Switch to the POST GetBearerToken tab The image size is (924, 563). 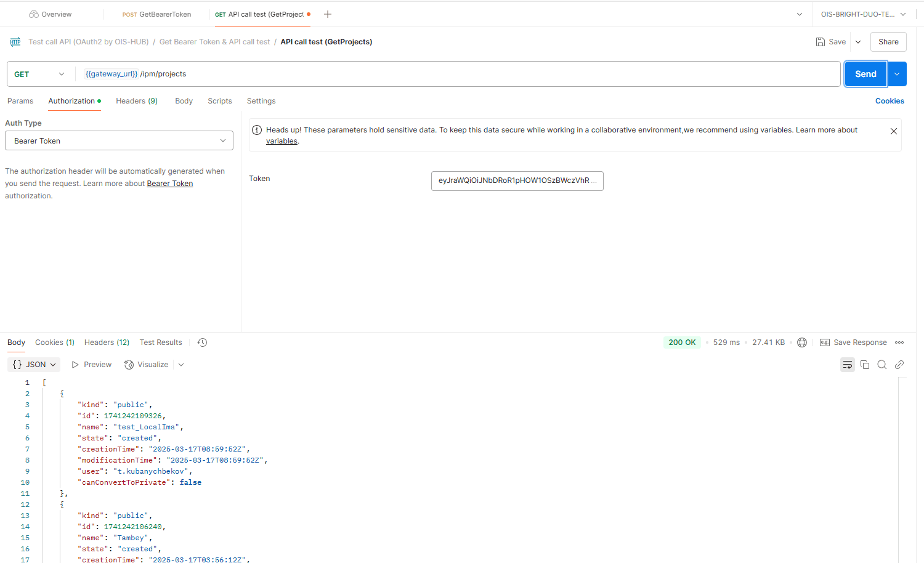click(x=156, y=14)
